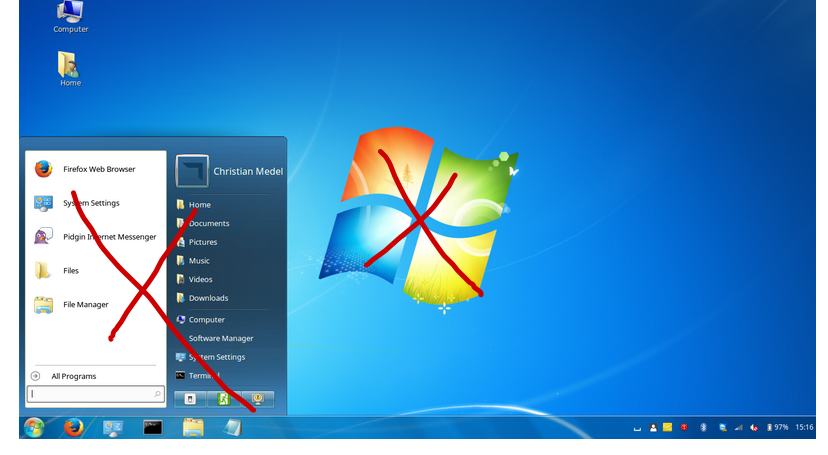Open the Computer desktop icon

coord(70,17)
